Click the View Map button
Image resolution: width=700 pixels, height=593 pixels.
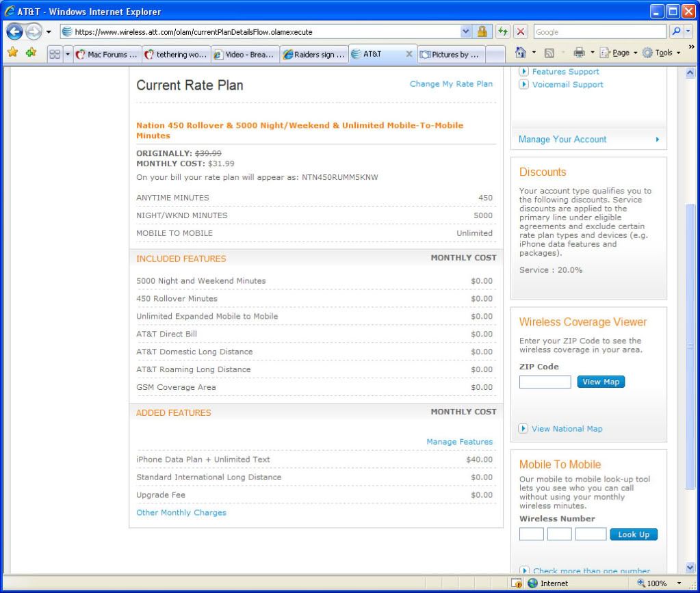601,382
